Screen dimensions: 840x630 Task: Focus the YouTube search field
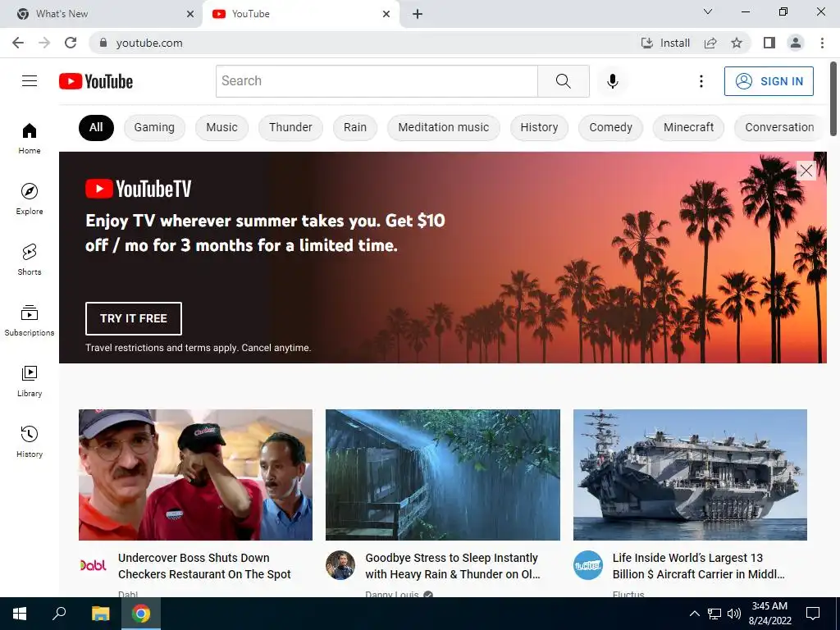(377, 81)
